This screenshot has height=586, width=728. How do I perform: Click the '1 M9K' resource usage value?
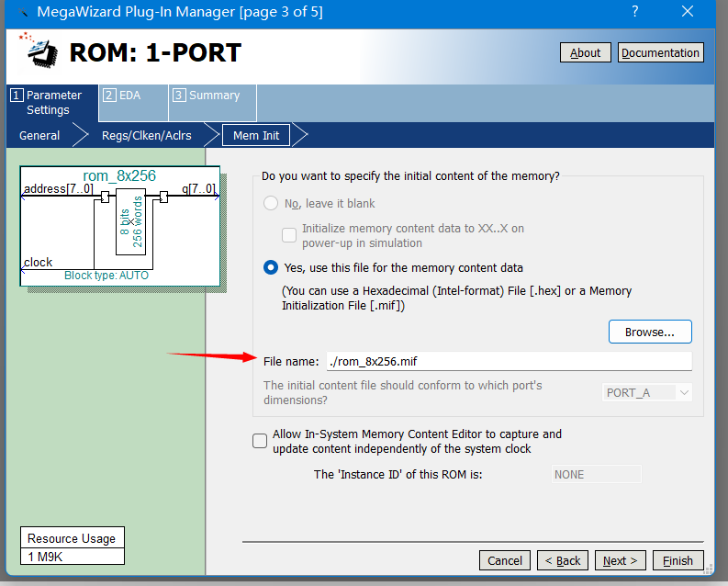(x=45, y=557)
